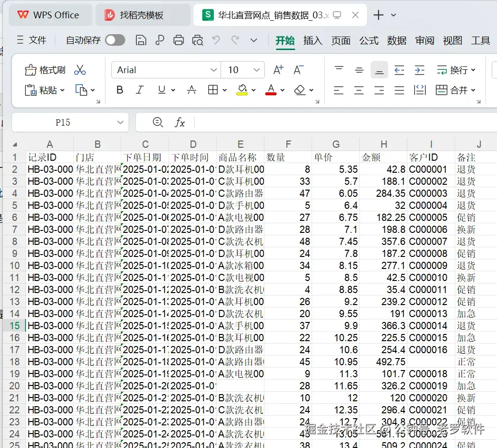Open Underline style arrow
This screenshot has width=497, height=448.
173,90
